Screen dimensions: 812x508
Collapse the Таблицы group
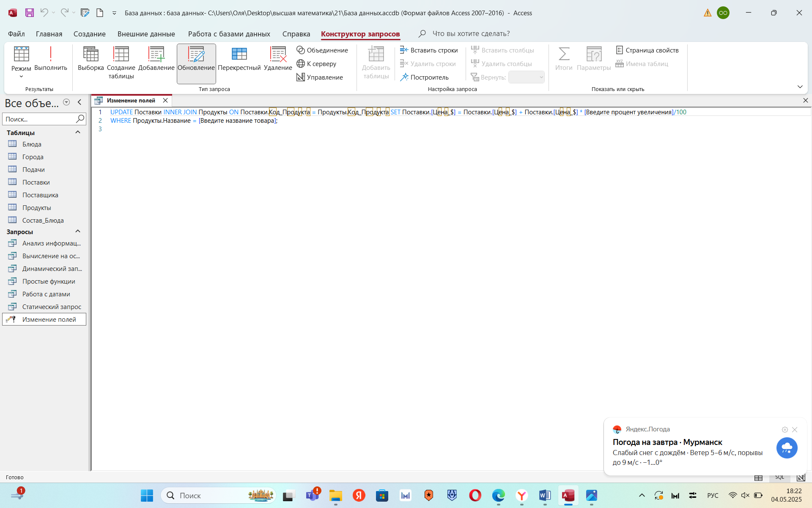pyautogui.click(x=78, y=132)
